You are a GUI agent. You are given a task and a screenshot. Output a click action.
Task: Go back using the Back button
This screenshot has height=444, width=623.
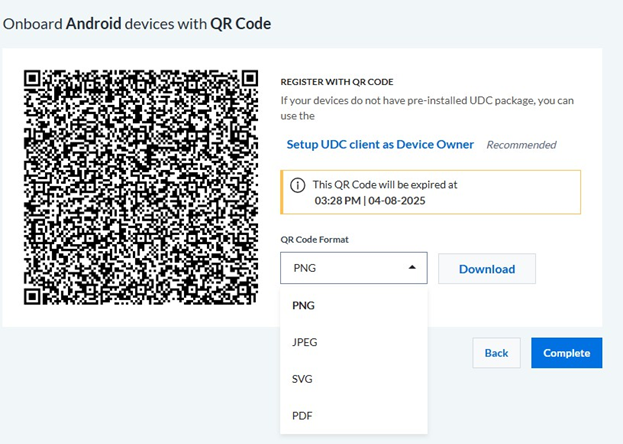(496, 353)
